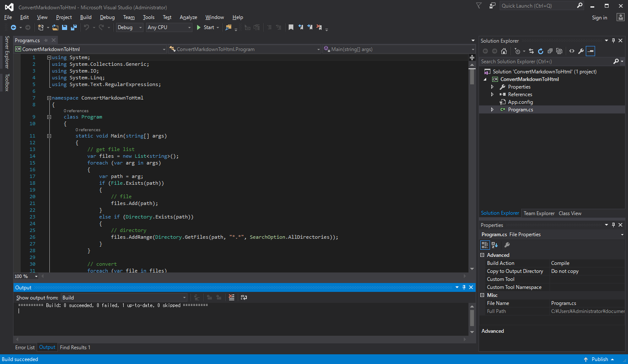Collapse the Advanced category in Properties
The height and width of the screenshot is (364, 628).
click(x=482, y=255)
